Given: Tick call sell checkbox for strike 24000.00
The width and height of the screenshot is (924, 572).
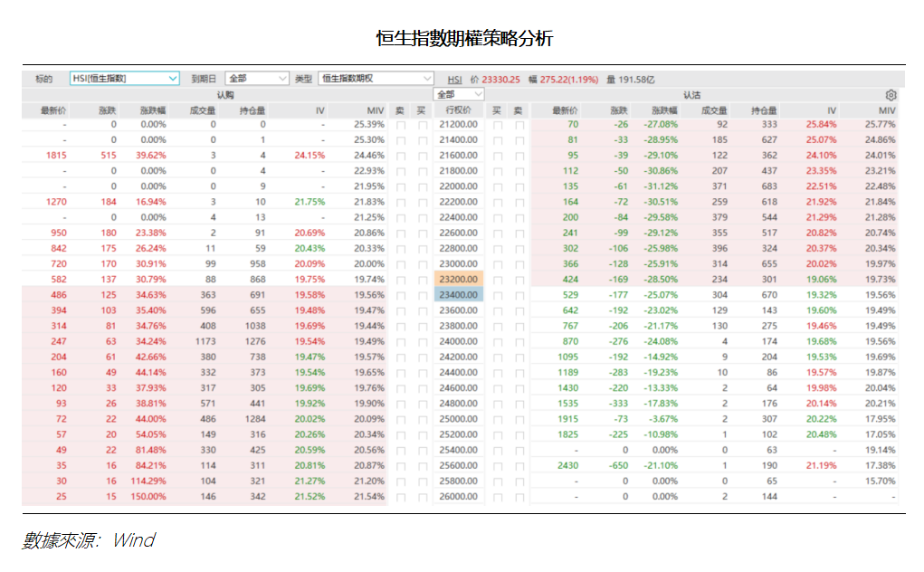Looking at the screenshot, I should coord(401,342).
